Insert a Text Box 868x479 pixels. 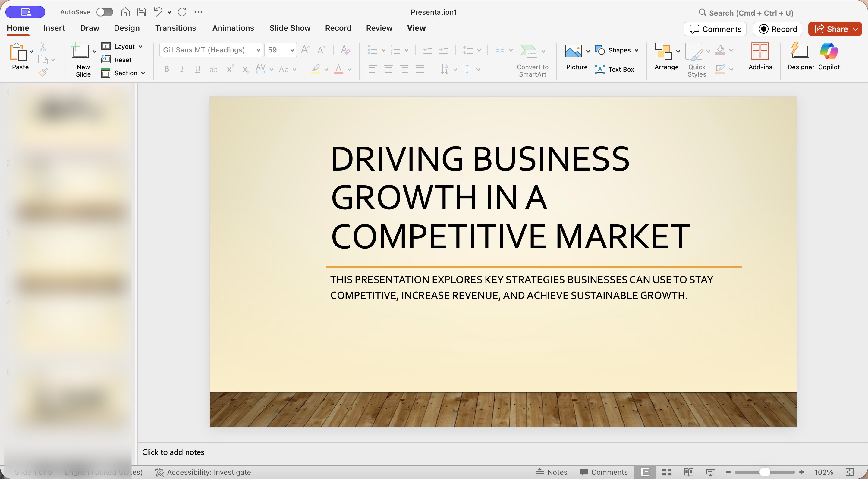615,69
